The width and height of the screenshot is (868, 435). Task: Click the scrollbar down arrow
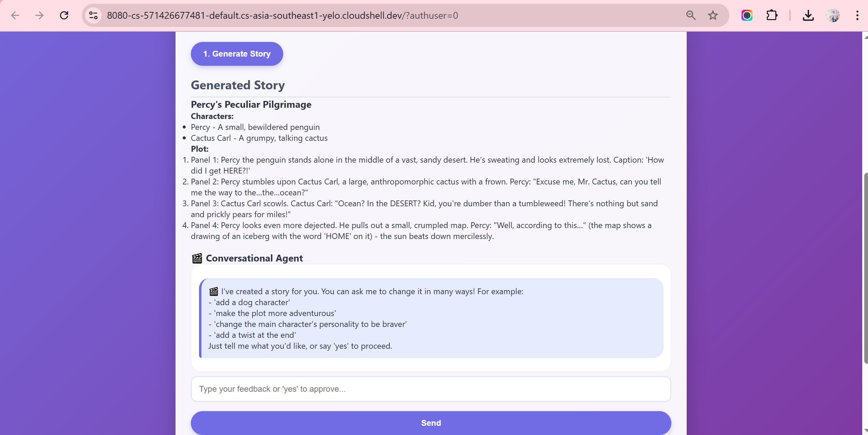(865, 430)
